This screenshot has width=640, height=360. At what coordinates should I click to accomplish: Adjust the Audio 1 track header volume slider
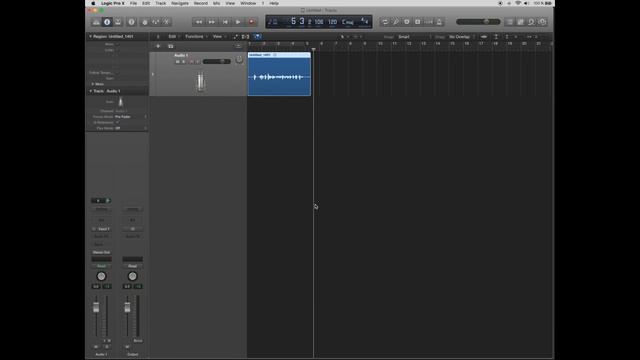[217, 62]
